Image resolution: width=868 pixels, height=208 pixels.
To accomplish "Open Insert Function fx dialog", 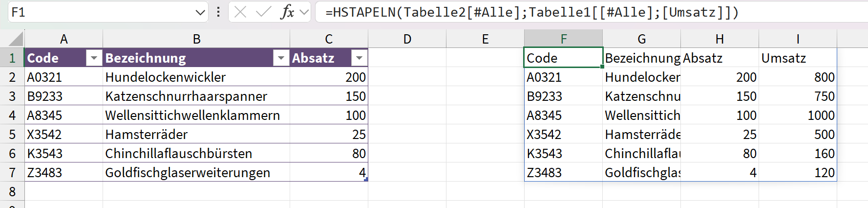I will [287, 12].
